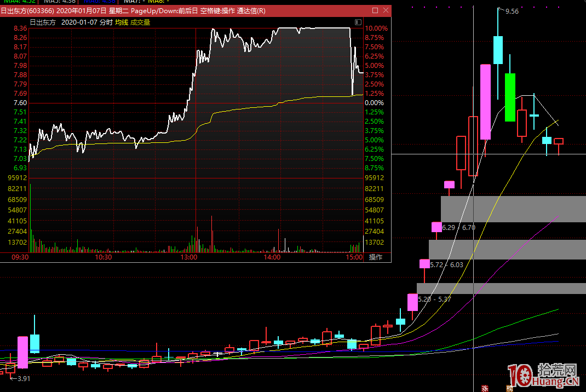Click the gap label 5.20 - 5.37
The image size is (586, 392).
[x=434, y=299]
